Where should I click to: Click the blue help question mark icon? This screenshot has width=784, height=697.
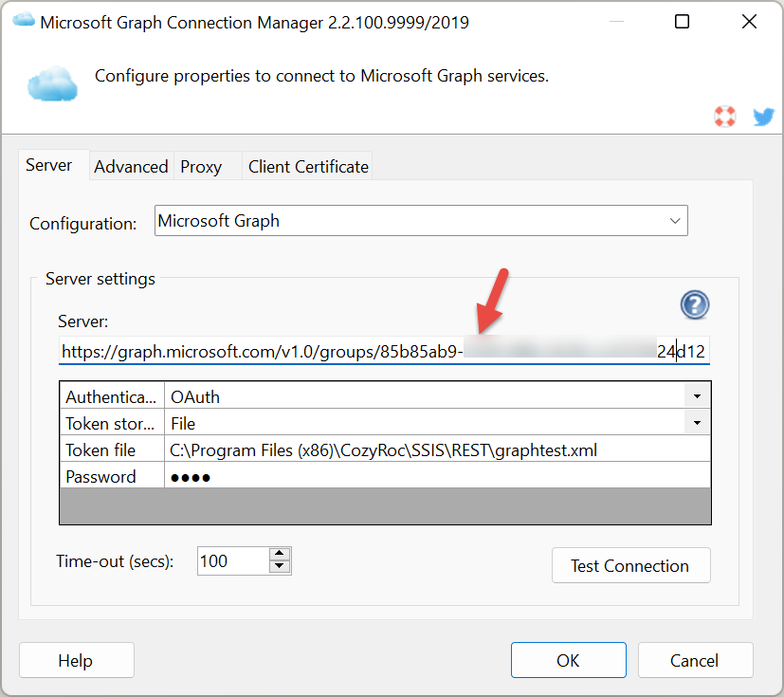tap(695, 304)
